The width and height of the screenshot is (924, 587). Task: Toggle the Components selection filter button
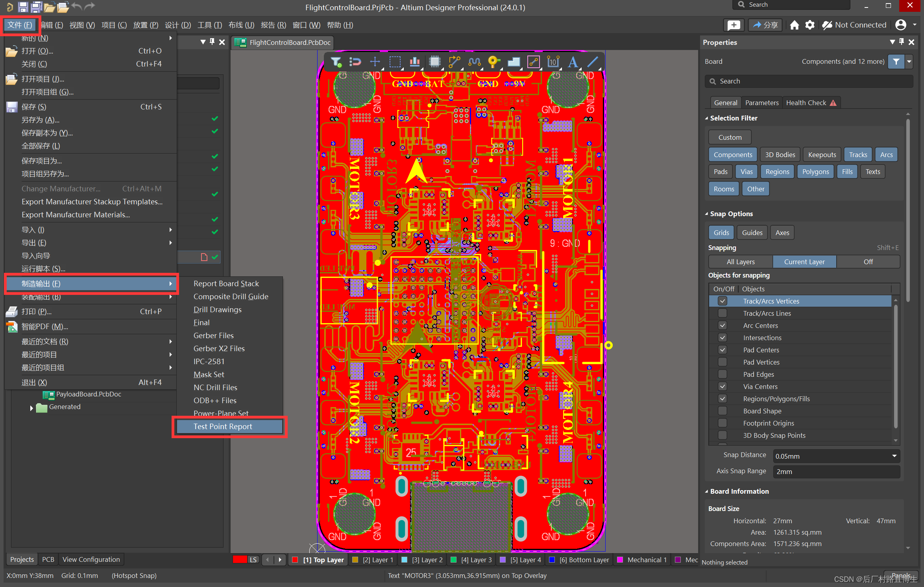click(733, 155)
